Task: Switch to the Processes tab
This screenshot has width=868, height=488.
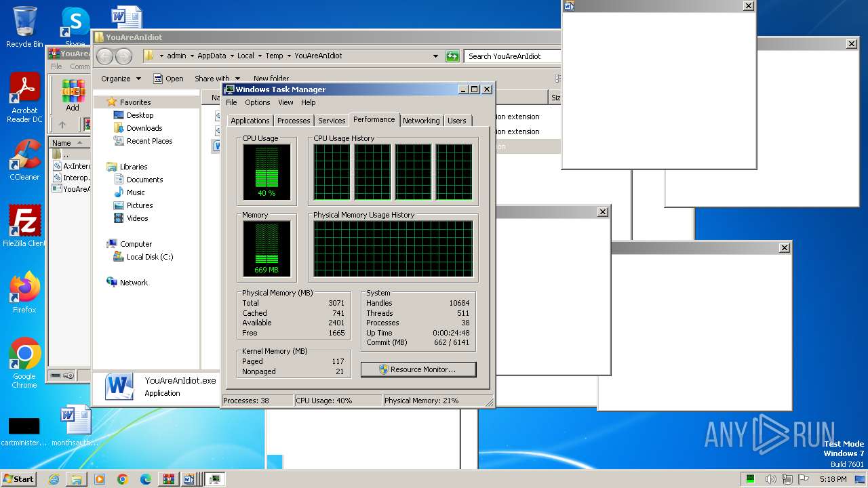Action: coord(294,121)
